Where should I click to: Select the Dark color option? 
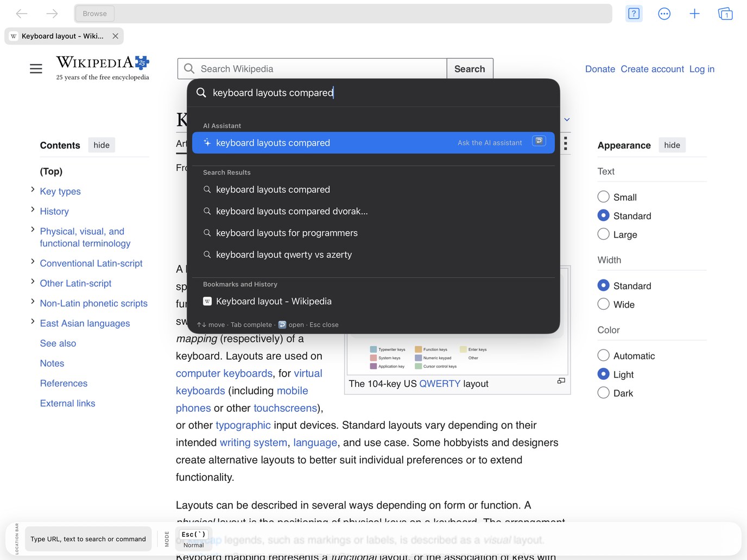603,393
